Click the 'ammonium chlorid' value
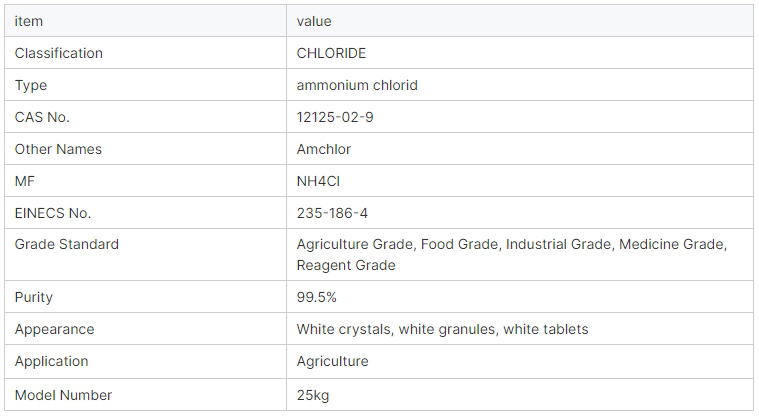This screenshot has width=759, height=417. [357, 85]
